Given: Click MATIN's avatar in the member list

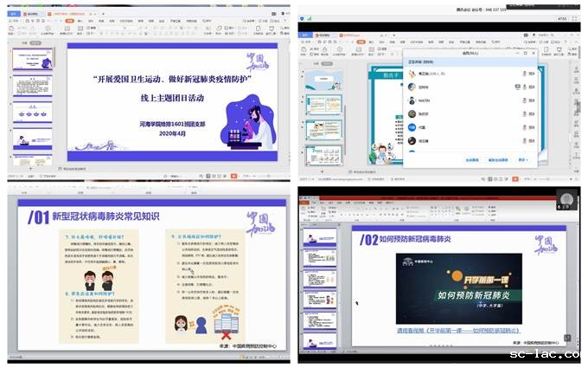Looking at the screenshot, I should (x=412, y=100).
